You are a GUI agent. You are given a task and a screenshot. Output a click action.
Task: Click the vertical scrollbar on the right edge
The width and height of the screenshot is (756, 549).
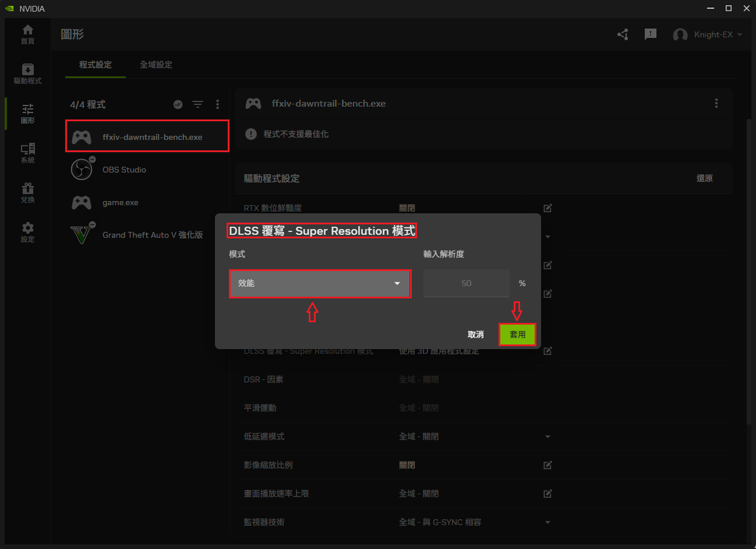tap(750, 271)
